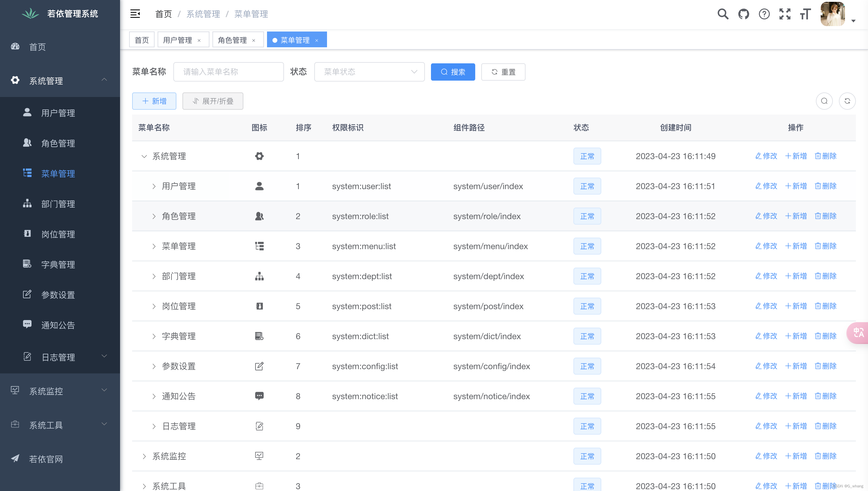Click the pink translation floating icon
This screenshot has height=491, width=868.
[x=858, y=333]
